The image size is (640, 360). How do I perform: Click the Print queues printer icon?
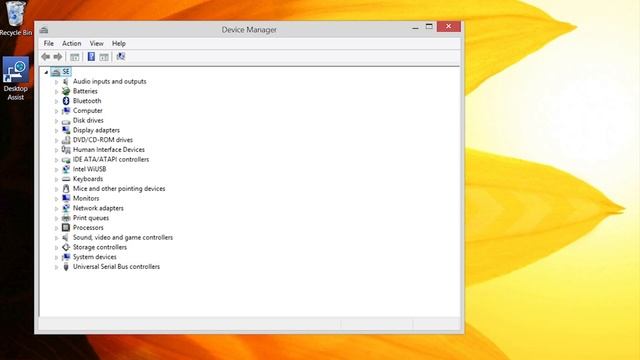click(66, 218)
